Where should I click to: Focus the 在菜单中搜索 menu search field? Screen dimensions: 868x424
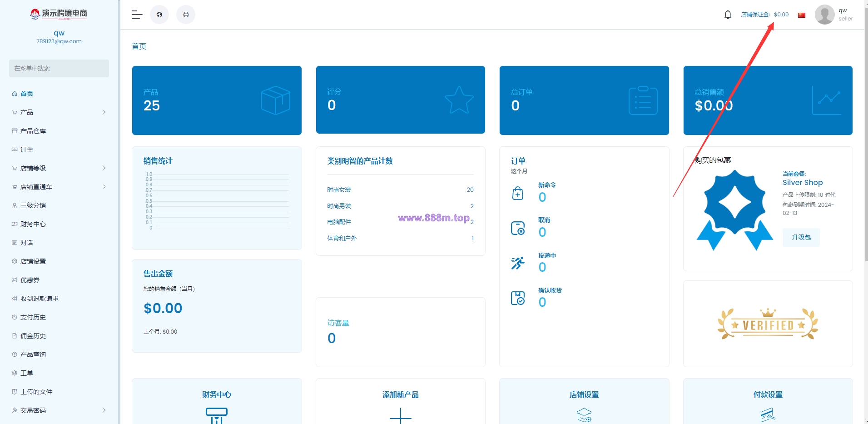pos(59,68)
